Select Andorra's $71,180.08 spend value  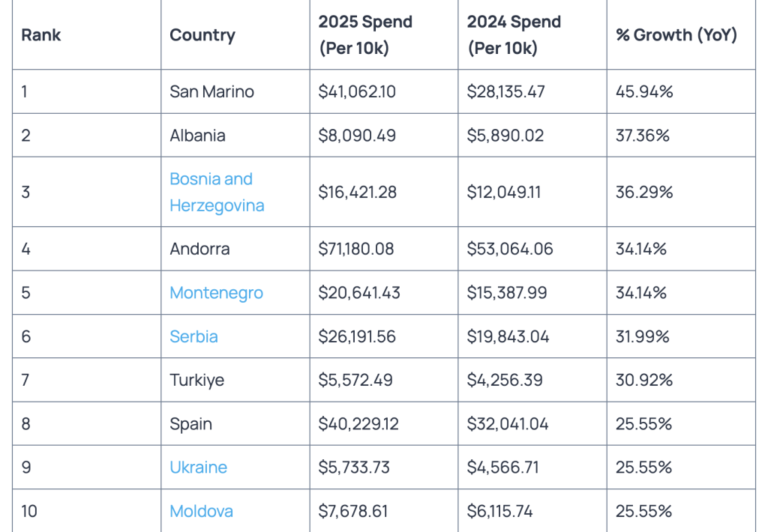coord(356,249)
